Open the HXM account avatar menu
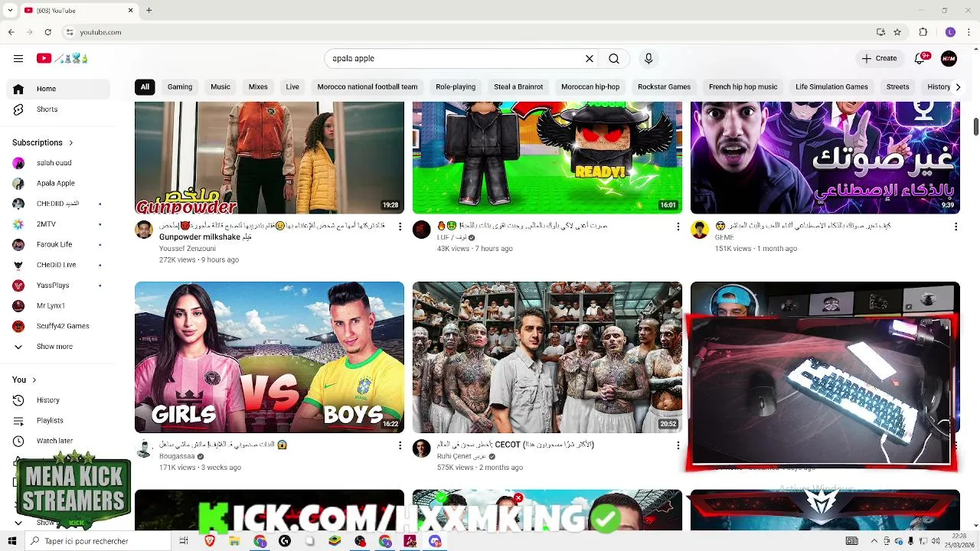Screen dimensions: 980x551 (x=949, y=58)
